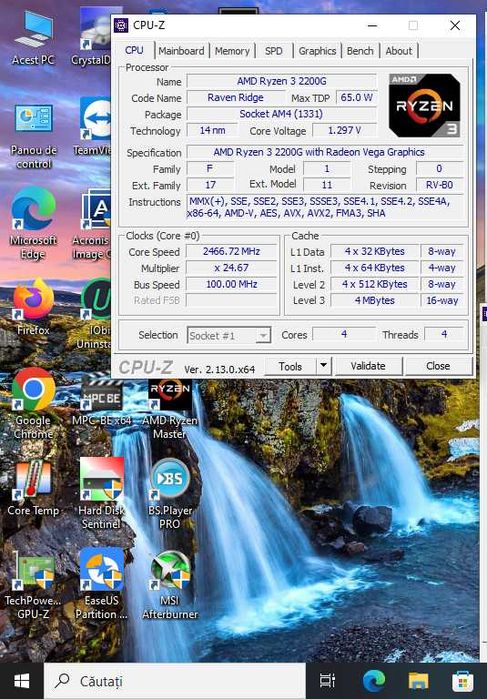Open Edge from the taskbar
487x699 pixels.
374,681
